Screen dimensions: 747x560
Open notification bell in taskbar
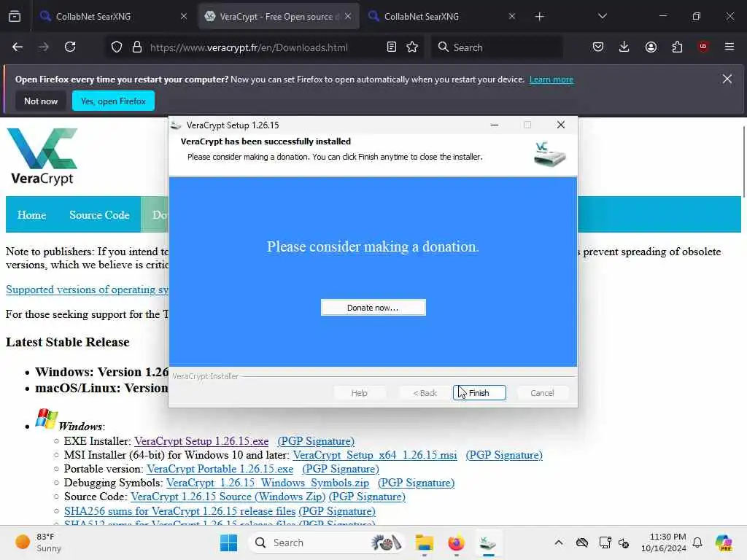click(697, 542)
